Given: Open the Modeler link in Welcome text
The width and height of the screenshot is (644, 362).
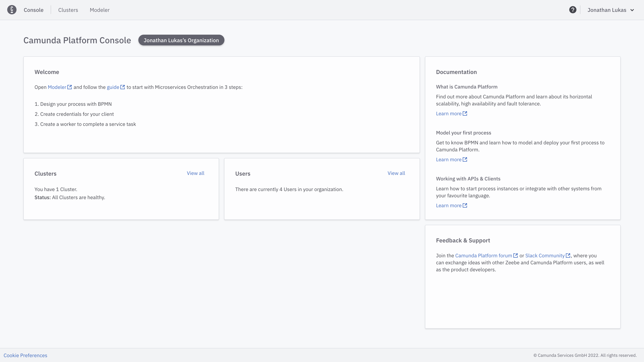Looking at the screenshot, I should point(57,87).
